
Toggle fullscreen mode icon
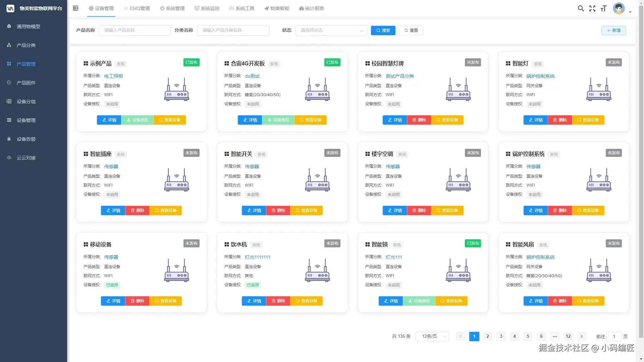(x=592, y=8)
